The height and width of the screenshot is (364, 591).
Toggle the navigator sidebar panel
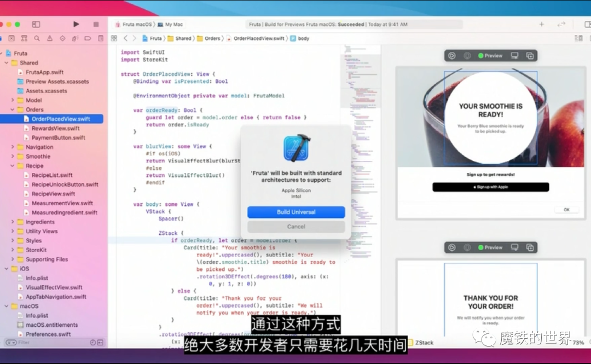click(36, 24)
